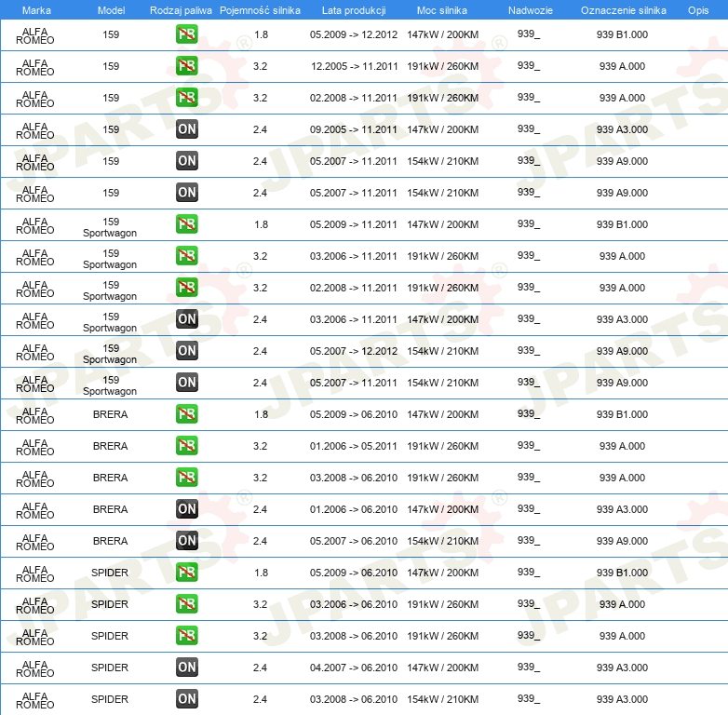Viewport: 728px width, 715px height.
Task: Click petrol icon in BRERA 3.2 row from 03.2008
Action: tap(186, 478)
